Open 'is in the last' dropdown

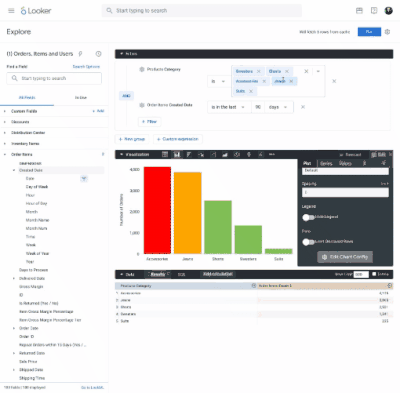click(228, 107)
